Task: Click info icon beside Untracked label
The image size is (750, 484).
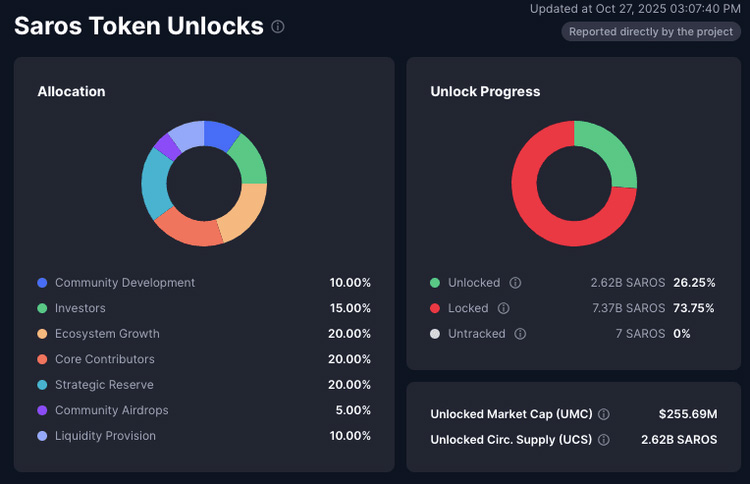Action: pyautogui.click(x=521, y=334)
